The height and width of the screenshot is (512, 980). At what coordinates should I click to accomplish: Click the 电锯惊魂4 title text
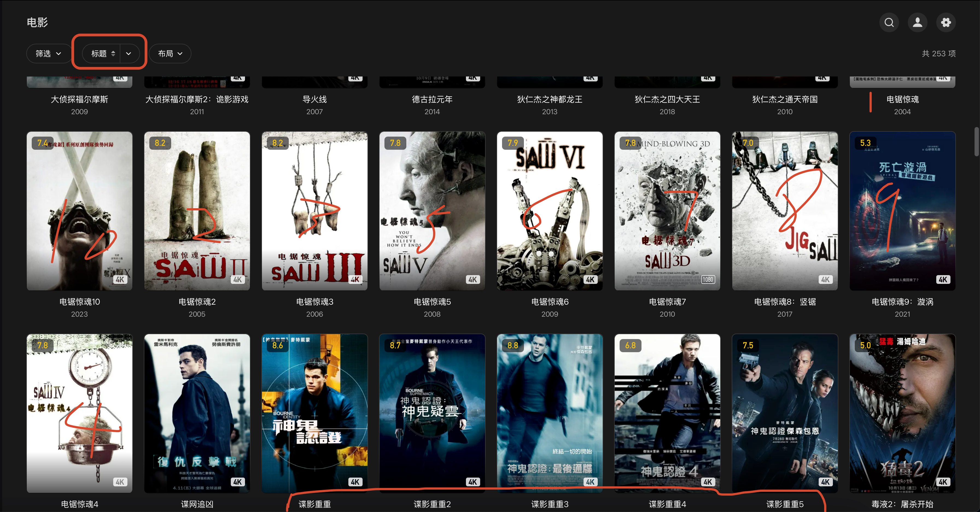click(80, 504)
